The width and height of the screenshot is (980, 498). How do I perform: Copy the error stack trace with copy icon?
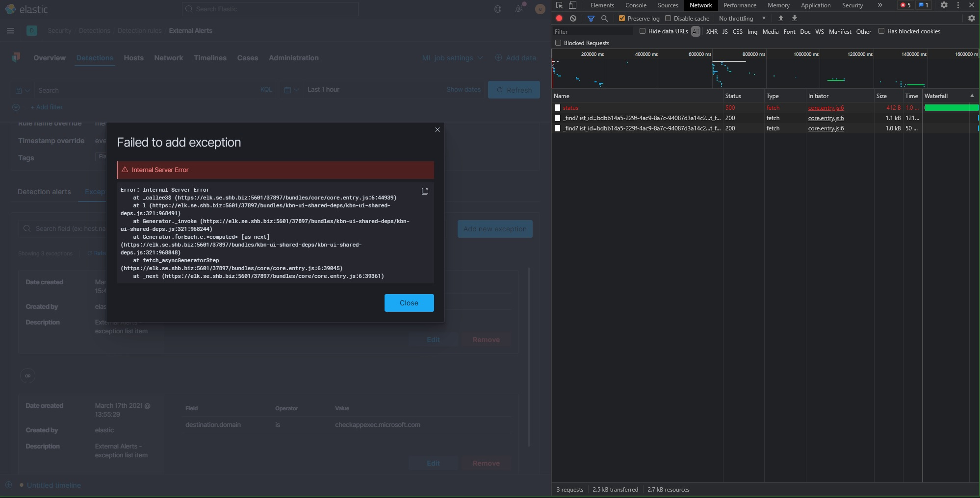424,191
